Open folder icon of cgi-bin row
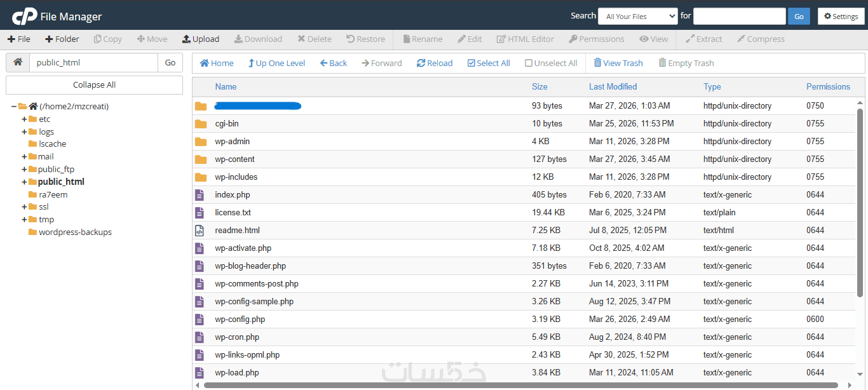This screenshot has height=390, width=868. pos(201,124)
